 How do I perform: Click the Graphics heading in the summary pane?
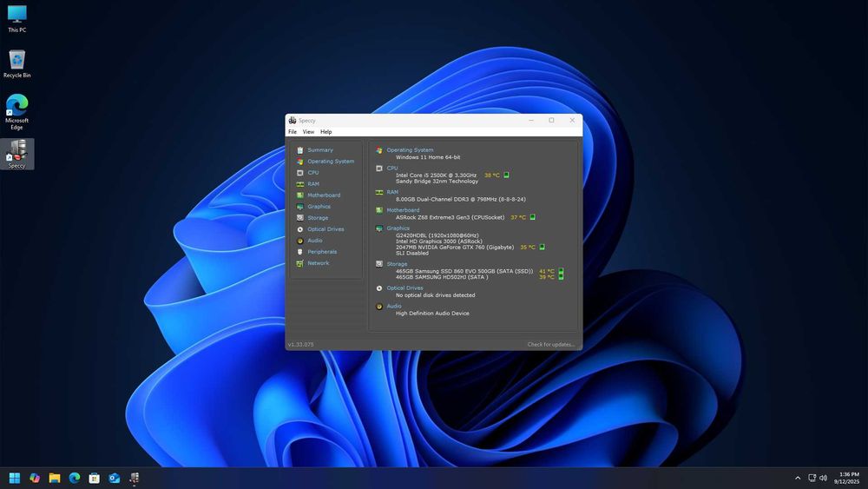(x=398, y=228)
